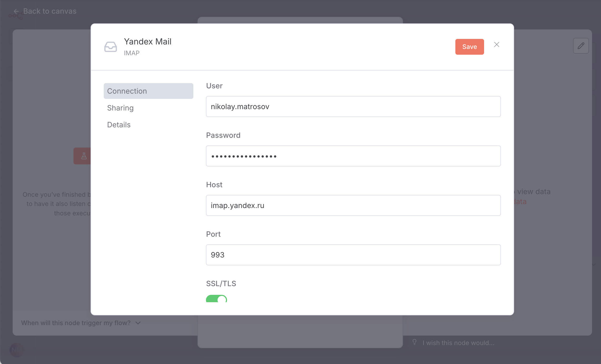Viewport: 601px width, 364px height.
Task: Click the chevron next to trigger question
Action: click(x=138, y=323)
